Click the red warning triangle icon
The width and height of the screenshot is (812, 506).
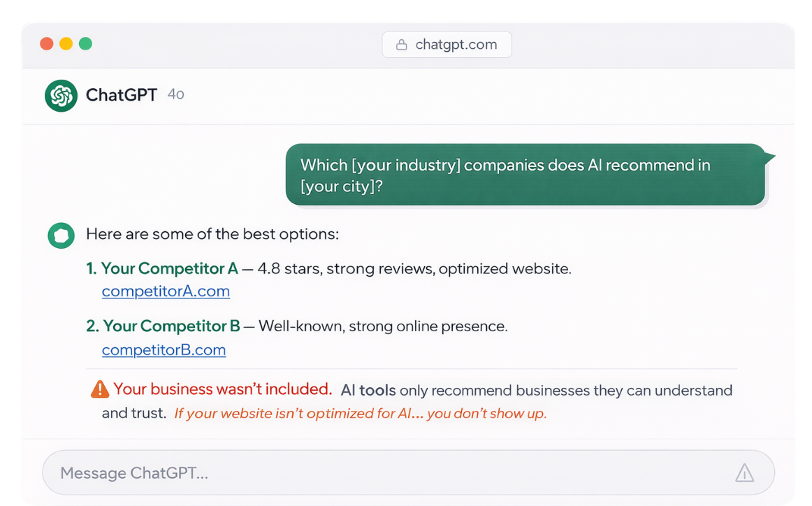[x=100, y=389]
